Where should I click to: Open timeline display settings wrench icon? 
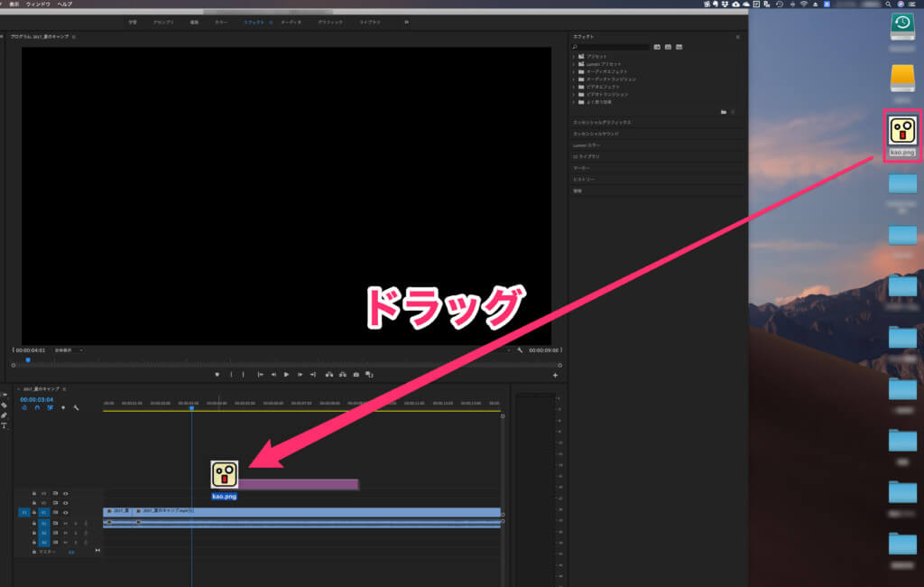pos(77,407)
